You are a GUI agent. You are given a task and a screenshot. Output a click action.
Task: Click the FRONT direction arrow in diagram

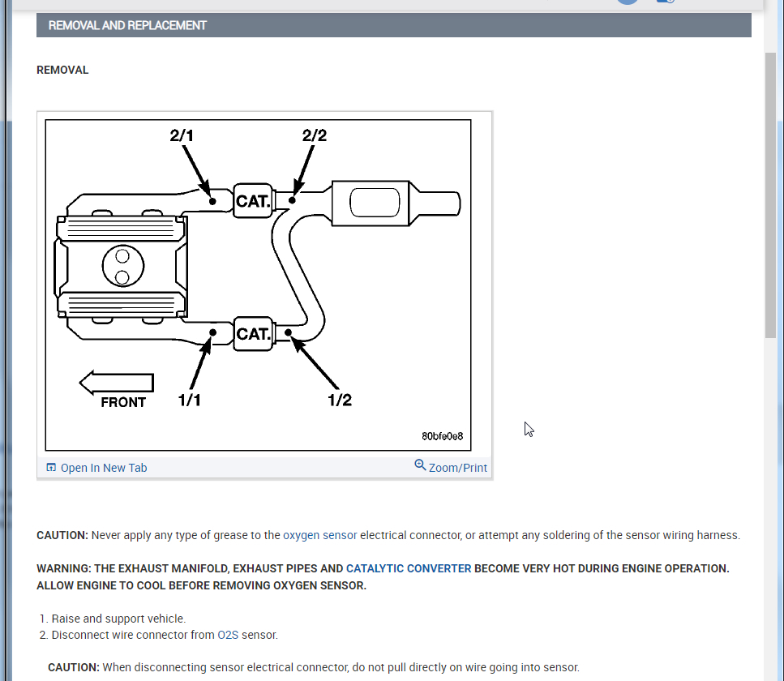[x=117, y=383]
